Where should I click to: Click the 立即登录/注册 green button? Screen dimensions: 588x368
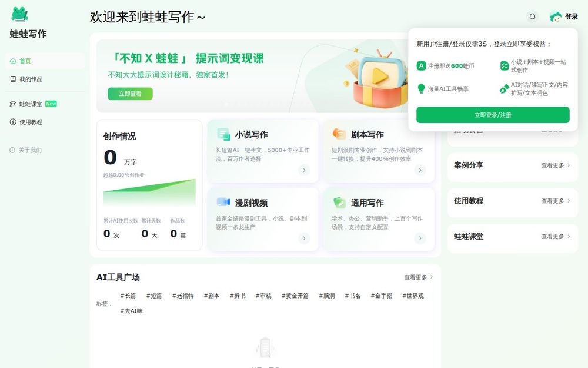click(493, 115)
